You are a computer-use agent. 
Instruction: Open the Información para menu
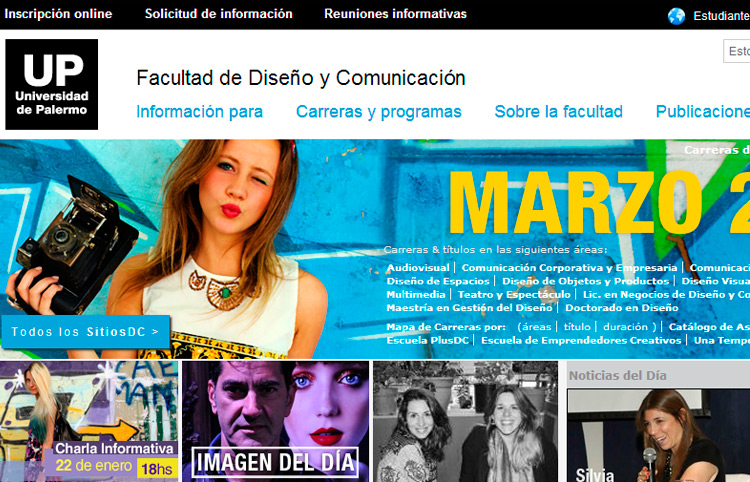click(x=199, y=112)
